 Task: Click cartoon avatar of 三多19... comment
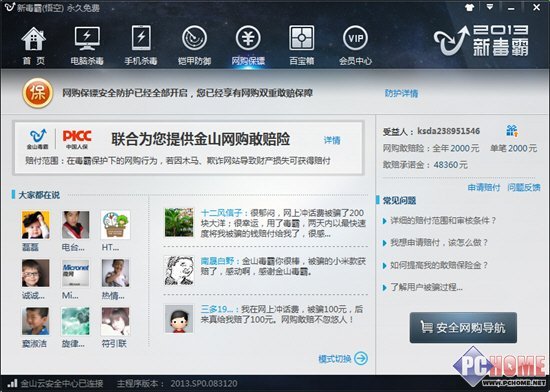pyautogui.click(x=179, y=318)
